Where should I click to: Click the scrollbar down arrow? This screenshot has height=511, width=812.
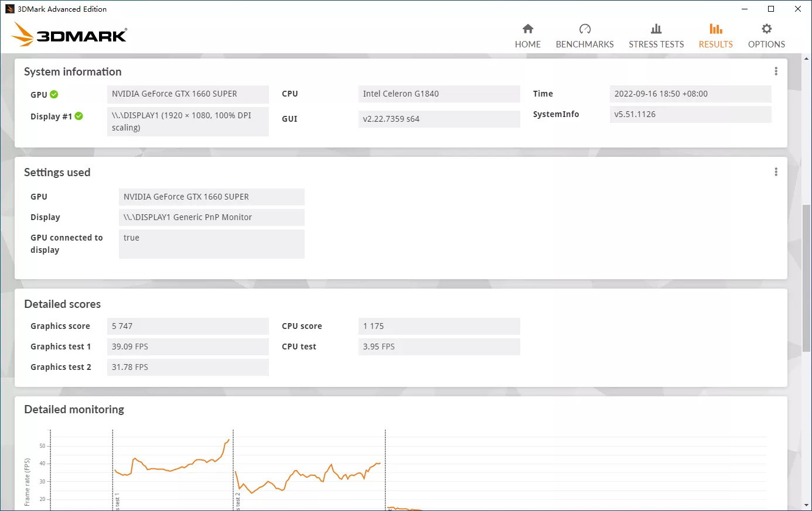807,505
